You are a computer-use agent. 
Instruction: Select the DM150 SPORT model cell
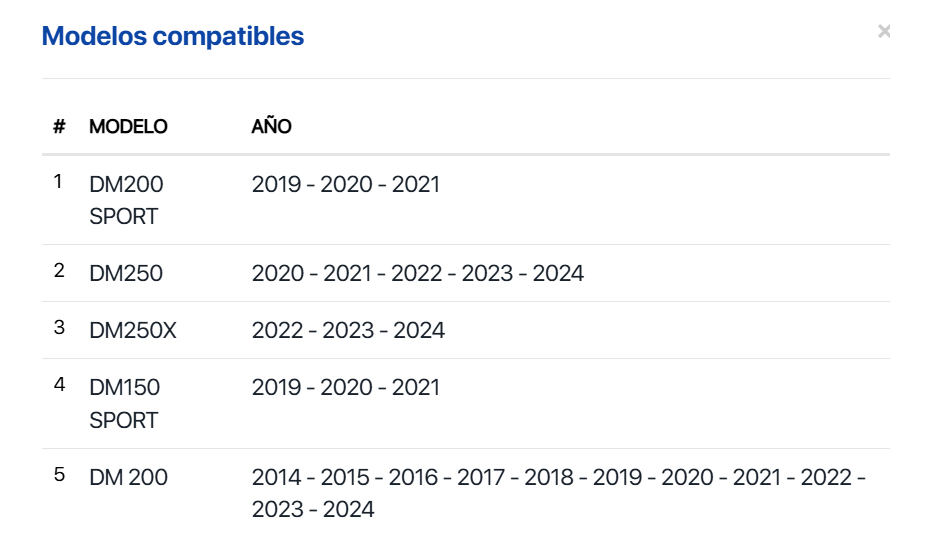125,403
